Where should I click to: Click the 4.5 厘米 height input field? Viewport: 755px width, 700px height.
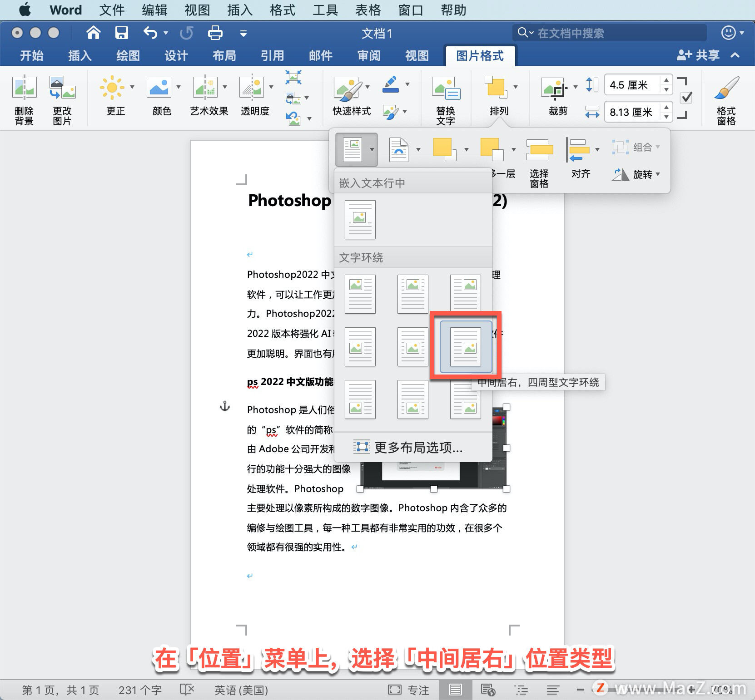[633, 85]
